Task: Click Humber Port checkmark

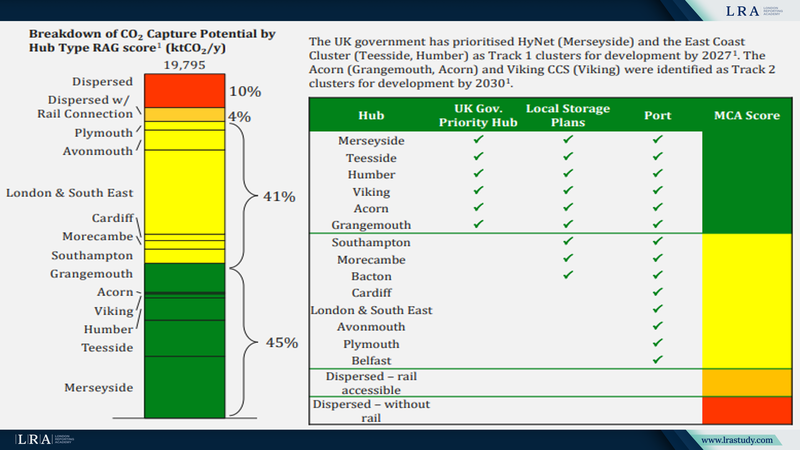Action: 658,173
